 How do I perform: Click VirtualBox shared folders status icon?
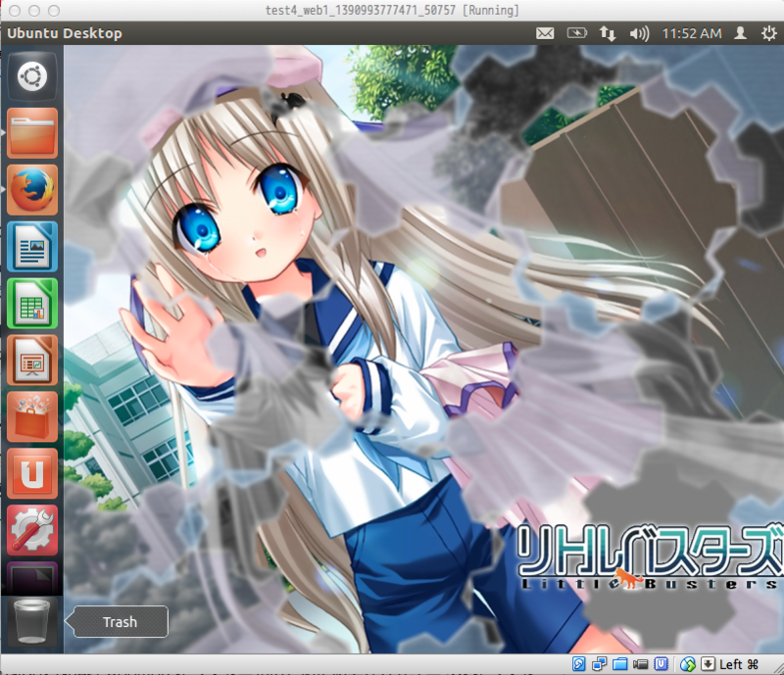coord(620,664)
